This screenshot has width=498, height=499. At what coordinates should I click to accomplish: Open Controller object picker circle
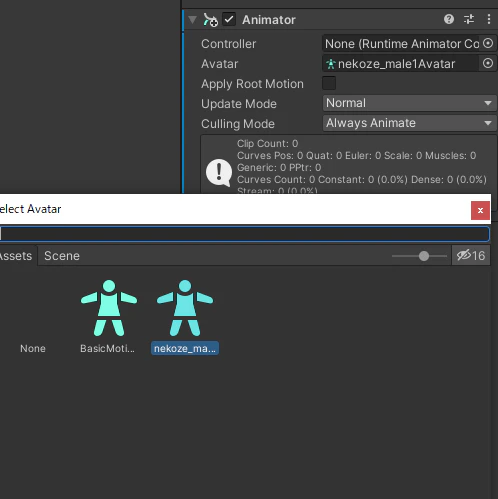coord(488,43)
